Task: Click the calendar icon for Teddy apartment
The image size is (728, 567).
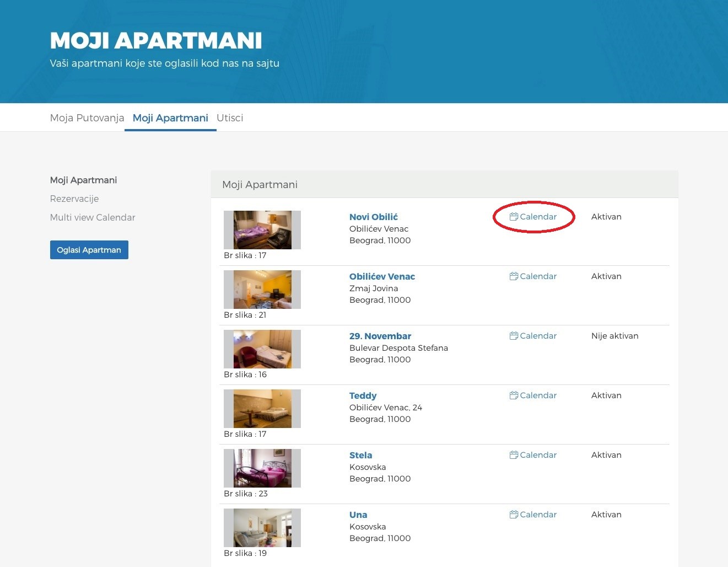Action: pyautogui.click(x=514, y=395)
